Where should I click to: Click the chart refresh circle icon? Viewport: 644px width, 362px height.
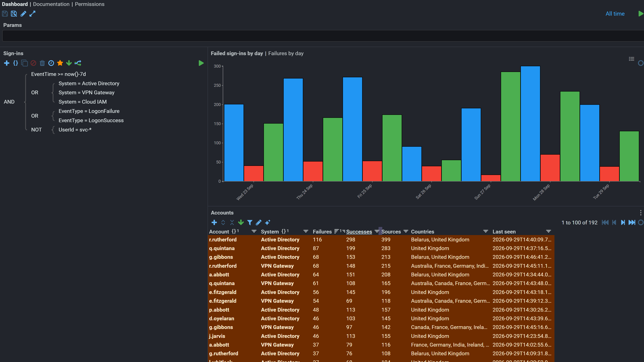[640, 63]
